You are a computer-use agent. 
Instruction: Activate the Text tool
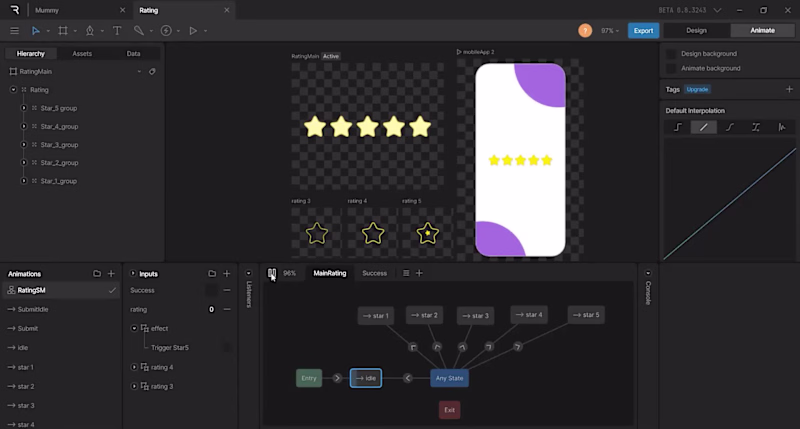pos(117,31)
